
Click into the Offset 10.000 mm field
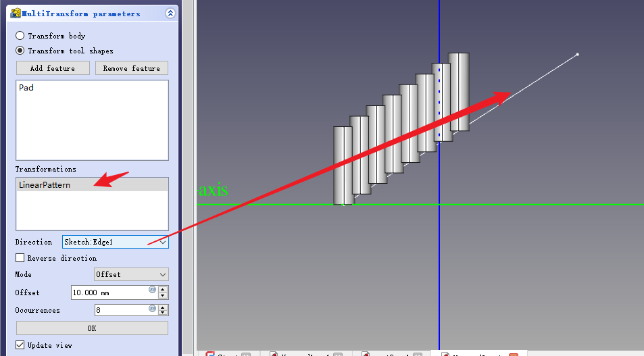point(108,293)
